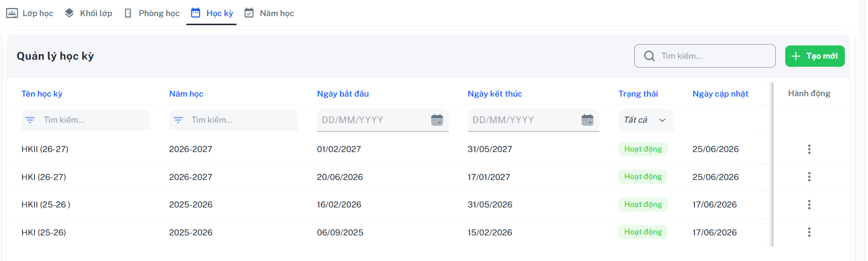This screenshot has height=261, width=868.
Task: Click the plus icon in Tạo mới
Action: (x=796, y=56)
